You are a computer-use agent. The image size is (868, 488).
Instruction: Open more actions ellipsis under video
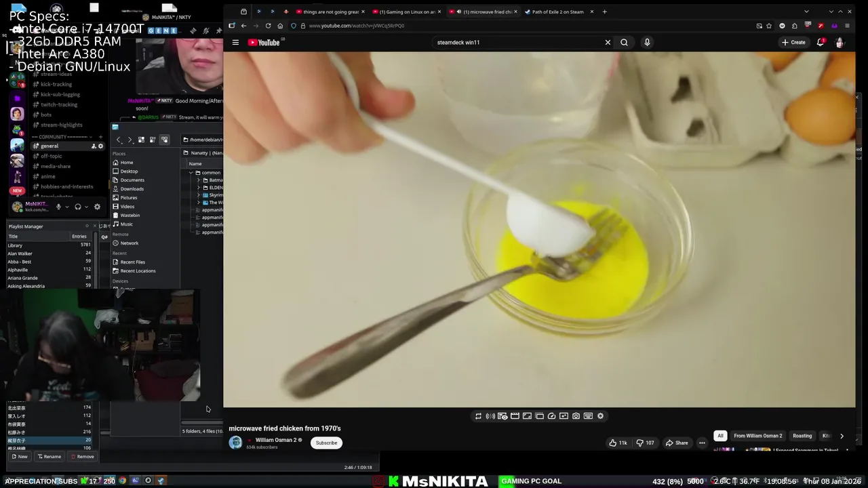pyautogui.click(x=702, y=443)
